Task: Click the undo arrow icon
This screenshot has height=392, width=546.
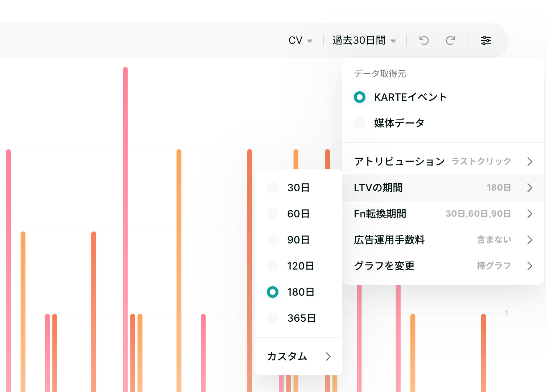Action: coord(424,41)
